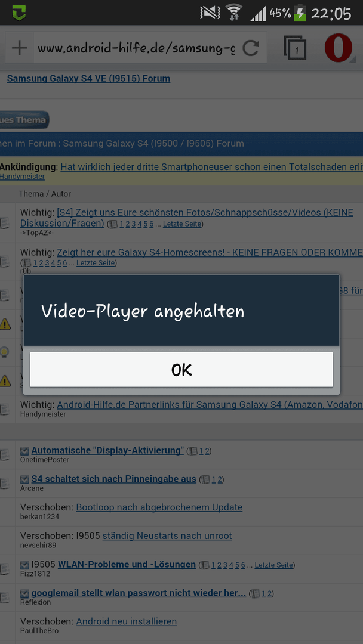Tap the green shield notification icon
363x644 pixels.
tap(19, 13)
